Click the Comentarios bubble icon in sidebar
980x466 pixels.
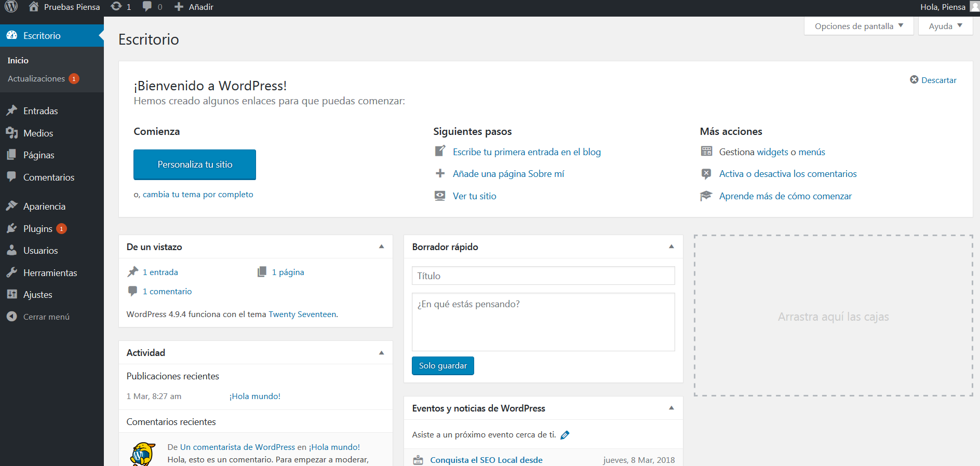pyautogui.click(x=12, y=177)
